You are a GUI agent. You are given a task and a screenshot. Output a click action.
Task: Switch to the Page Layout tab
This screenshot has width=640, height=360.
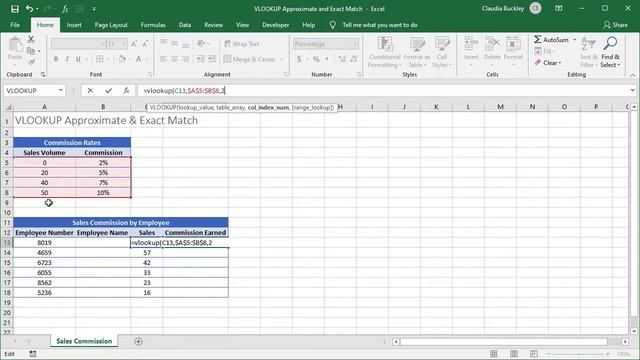(x=111, y=25)
